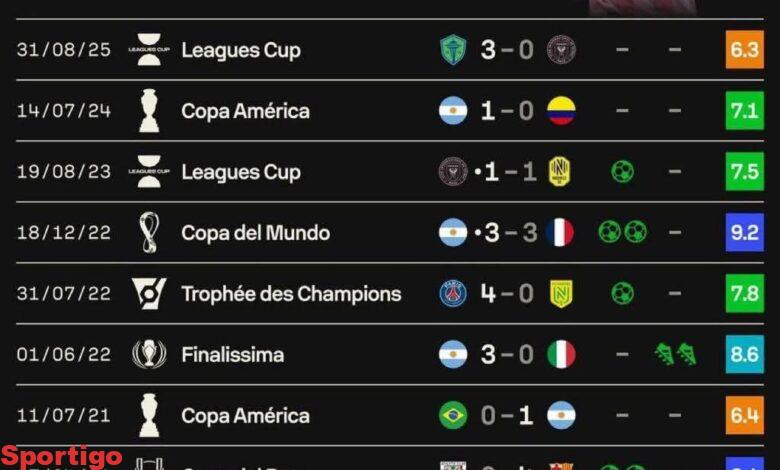Viewport: 780px width, 470px height.
Task: Select the Trophée des Champions label
Action: [291, 293]
